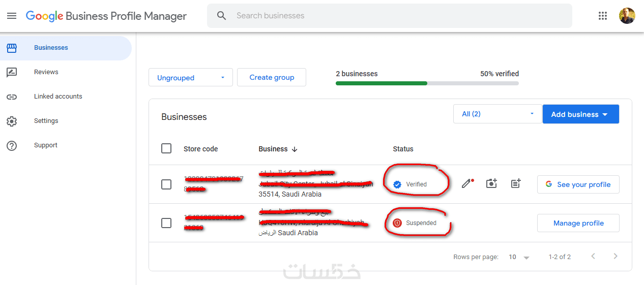Open Reviews in the sidebar
Viewport: 644px width, 285px height.
(x=46, y=72)
